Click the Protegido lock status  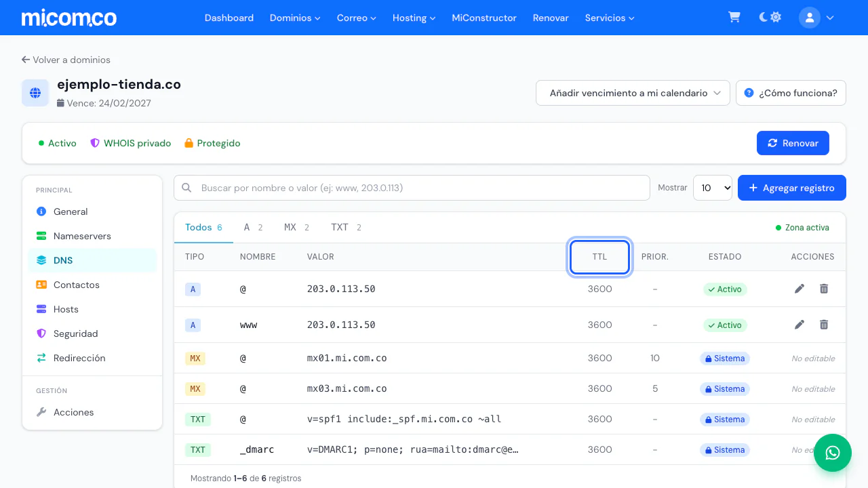212,143
